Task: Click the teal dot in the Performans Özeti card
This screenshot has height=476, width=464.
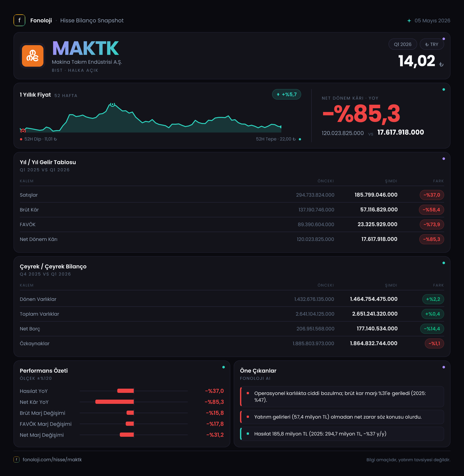Action: (224, 367)
